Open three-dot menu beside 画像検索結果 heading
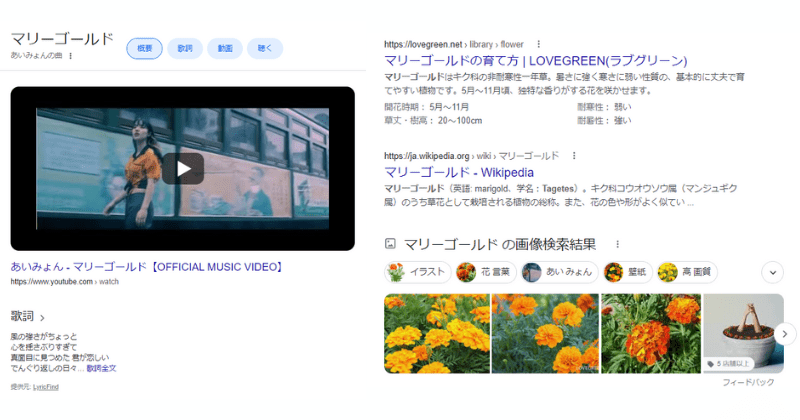Image resolution: width=800 pixels, height=420 pixels. 618,244
